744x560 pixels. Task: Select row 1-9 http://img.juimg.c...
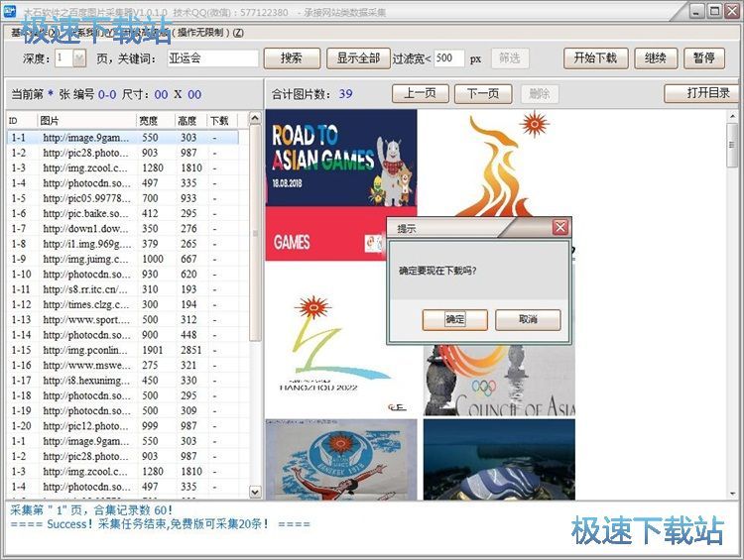123,259
